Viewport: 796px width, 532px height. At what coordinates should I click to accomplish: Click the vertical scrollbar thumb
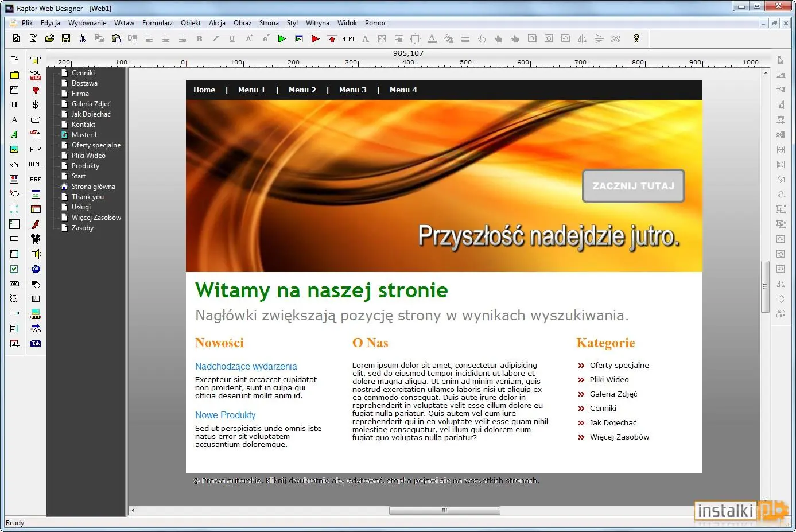click(x=765, y=286)
